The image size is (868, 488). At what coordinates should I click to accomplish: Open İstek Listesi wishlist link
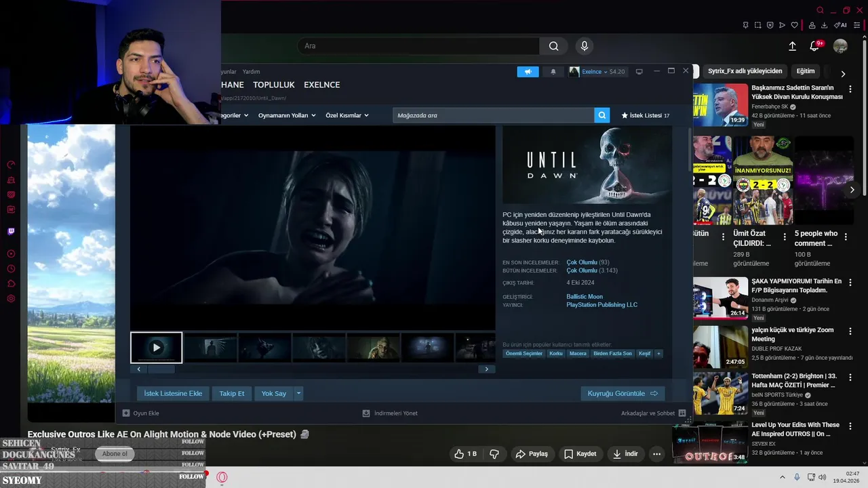click(646, 115)
